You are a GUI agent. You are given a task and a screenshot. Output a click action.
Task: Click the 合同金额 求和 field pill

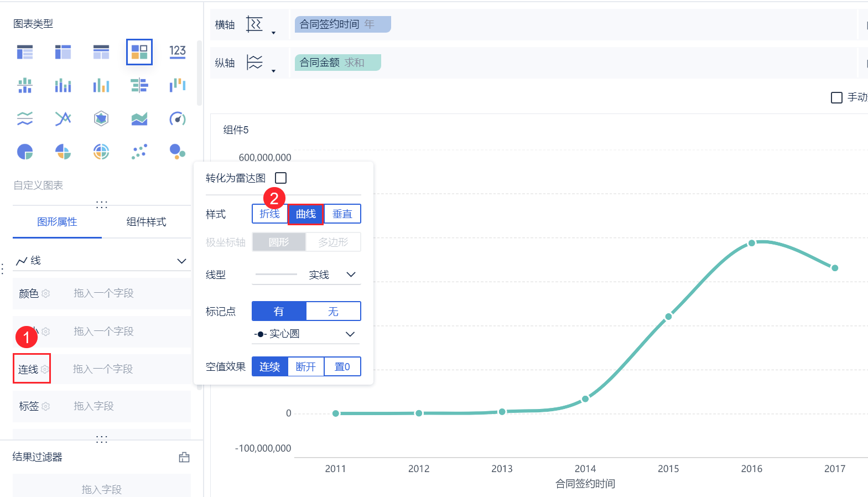(337, 63)
